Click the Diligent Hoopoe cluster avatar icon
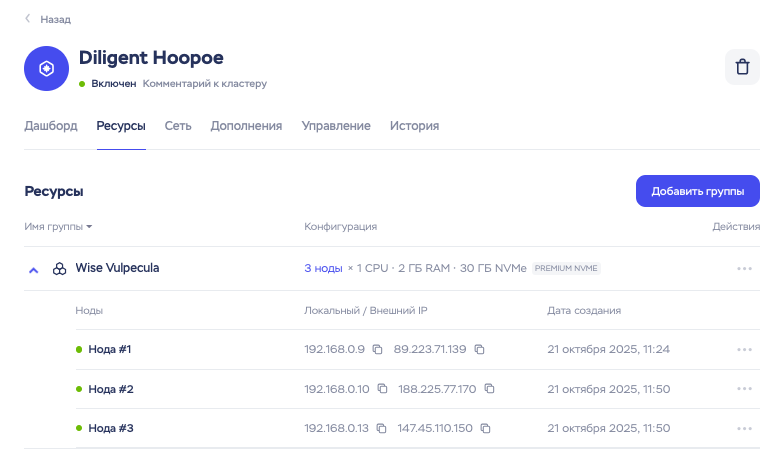 [x=45, y=69]
